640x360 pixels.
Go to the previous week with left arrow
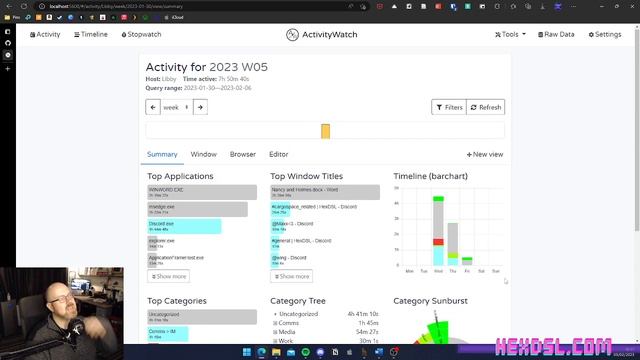coord(153,107)
